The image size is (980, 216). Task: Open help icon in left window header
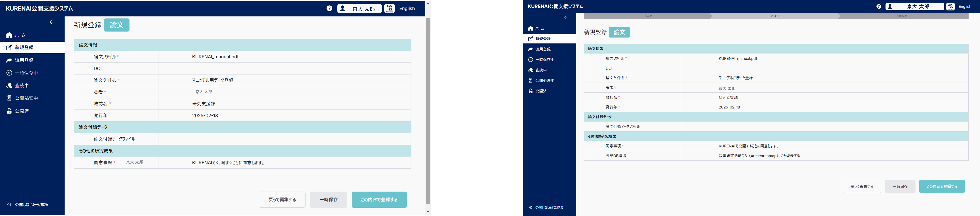tap(329, 8)
